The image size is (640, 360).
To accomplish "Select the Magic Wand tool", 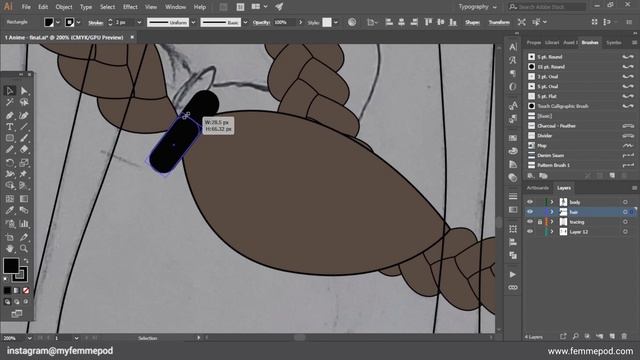I will (10, 102).
